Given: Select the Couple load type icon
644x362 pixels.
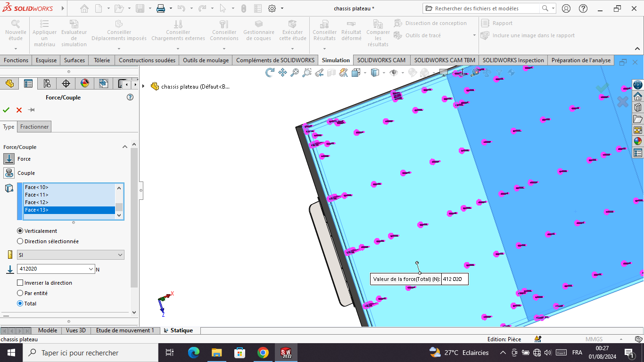Looking at the screenshot, I should 9,173.
